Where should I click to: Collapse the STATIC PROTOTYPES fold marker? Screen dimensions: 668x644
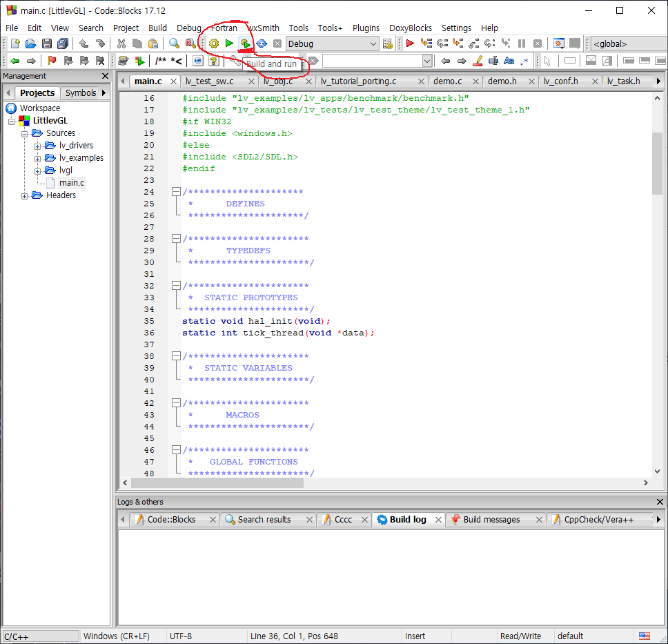coord(176,285)
